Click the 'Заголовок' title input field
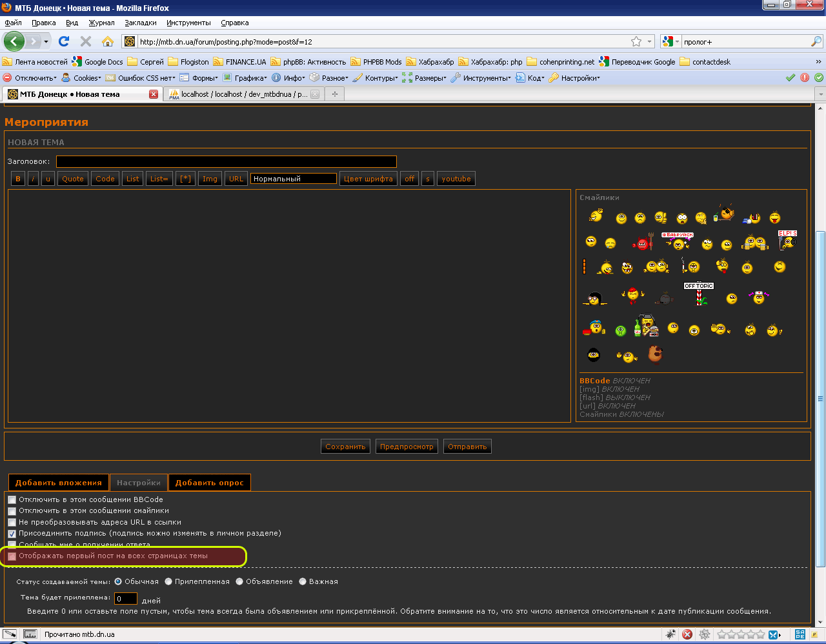826x644 pixels. point(226,161)
